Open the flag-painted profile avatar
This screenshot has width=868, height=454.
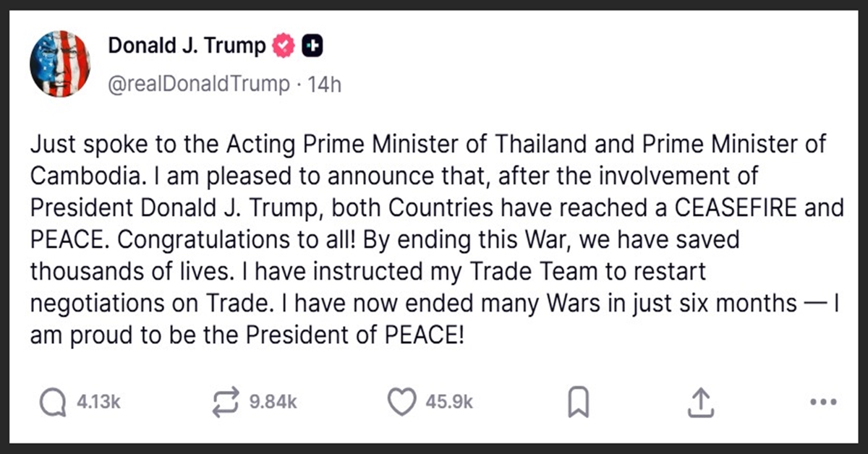59,64
